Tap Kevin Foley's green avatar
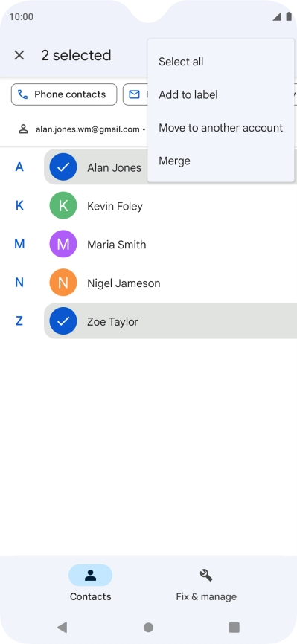Image resolution: width=297 pixels, height=644 pixels. 63,206
